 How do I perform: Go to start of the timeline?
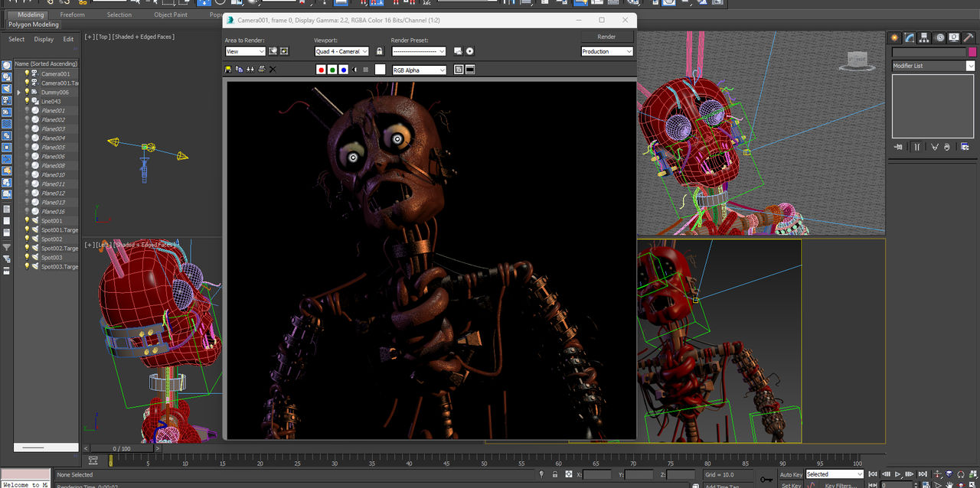(x=874, y=474)
